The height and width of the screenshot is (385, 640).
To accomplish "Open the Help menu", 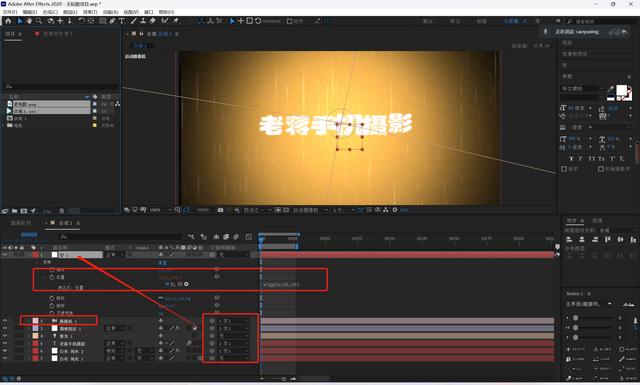I will [166, 12].
